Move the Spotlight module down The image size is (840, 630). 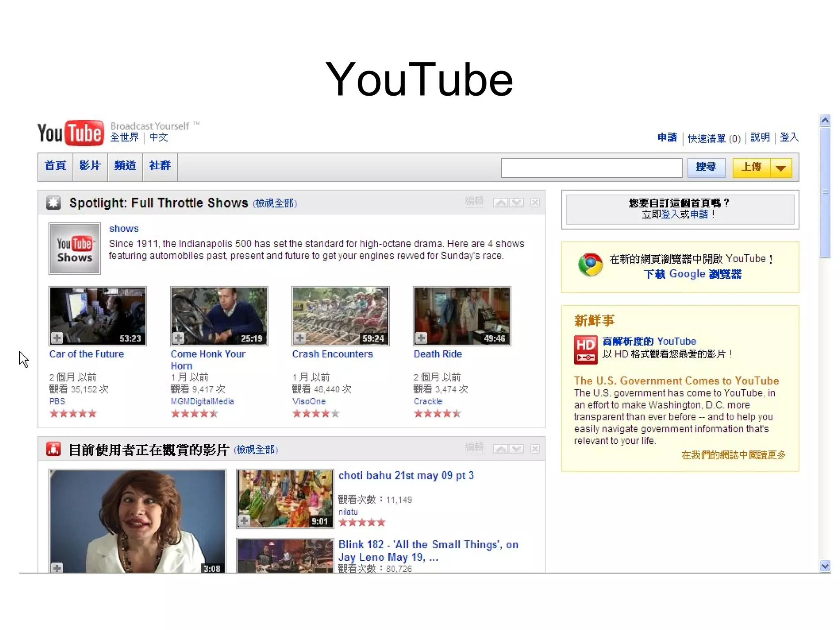coord(517,203)
